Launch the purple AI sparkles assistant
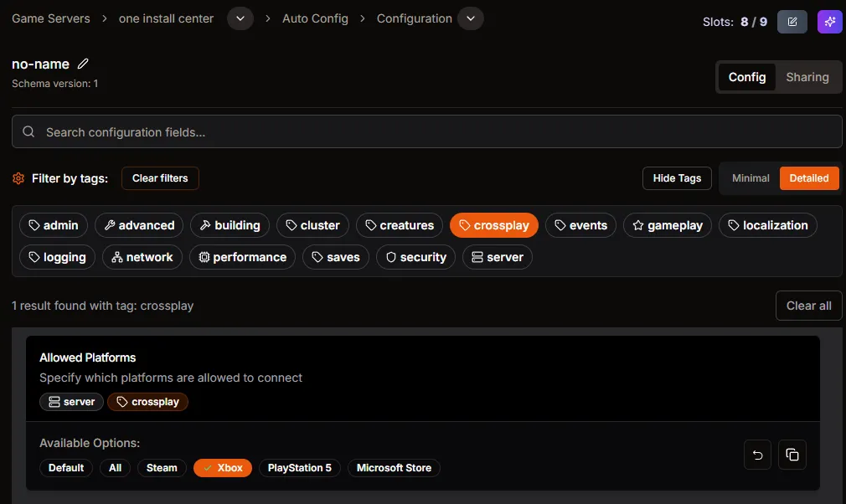 coord(829,22)
